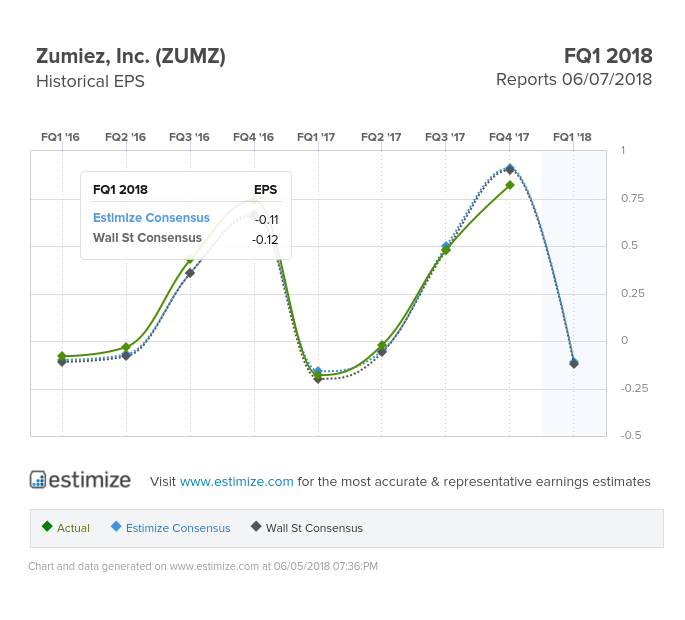Click the estimize logo icon
The width and height of the screenshot is (685, 620).
pyautogui.click(x=38, y=480)
